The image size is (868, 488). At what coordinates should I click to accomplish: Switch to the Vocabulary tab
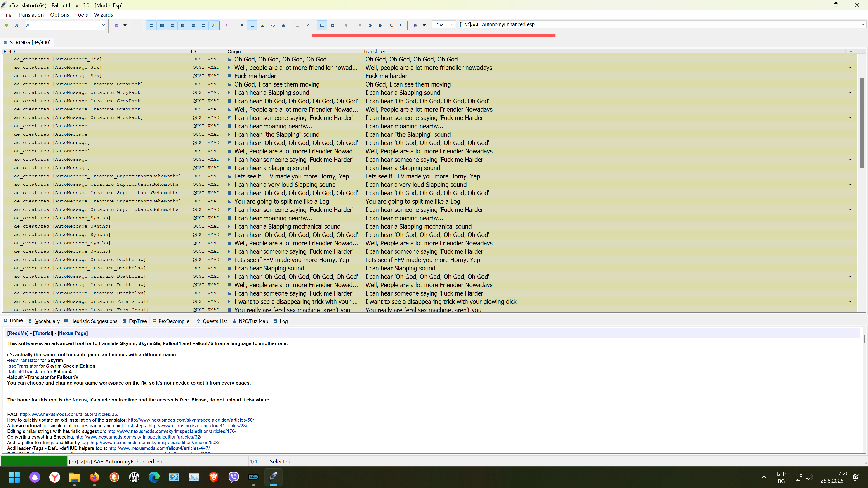(x=47, y=321)
